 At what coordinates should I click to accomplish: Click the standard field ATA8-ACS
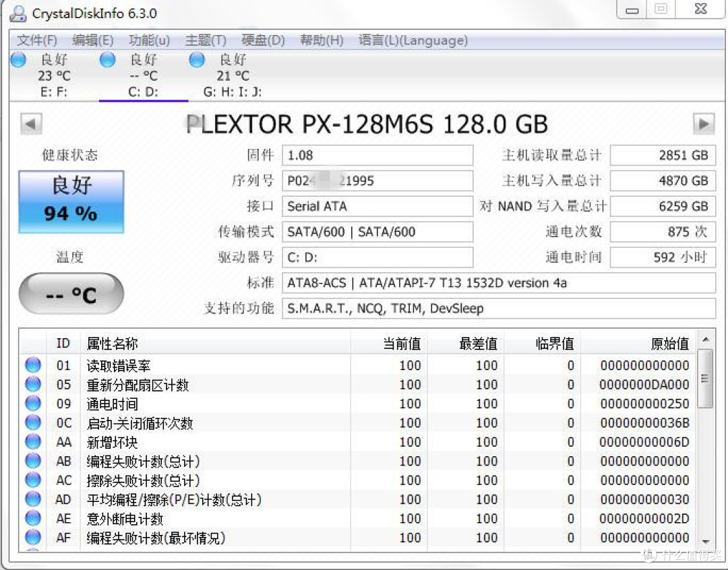[499, 283]
